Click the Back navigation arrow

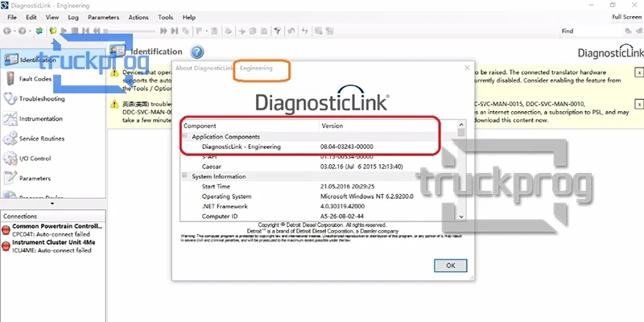7,31
